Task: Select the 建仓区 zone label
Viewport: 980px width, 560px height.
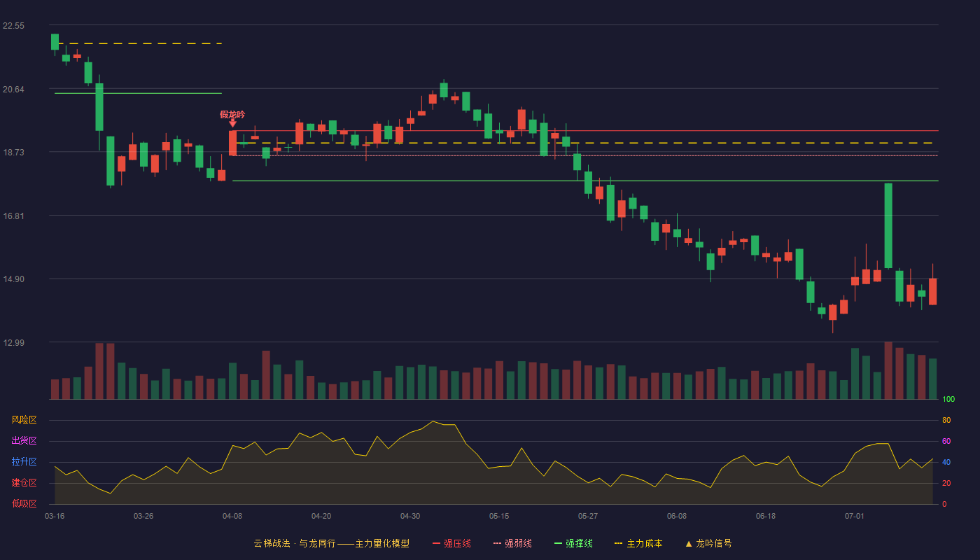Action: (24, 483)
